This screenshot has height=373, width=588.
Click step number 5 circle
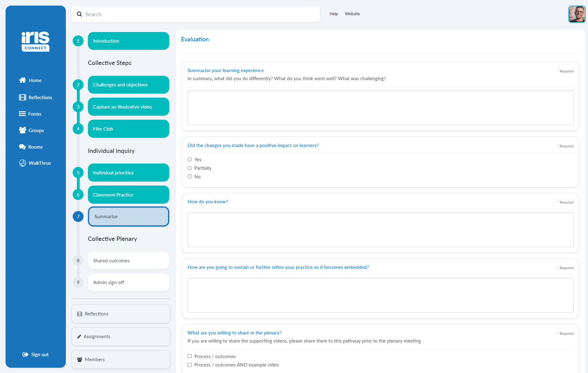[78, 173]
